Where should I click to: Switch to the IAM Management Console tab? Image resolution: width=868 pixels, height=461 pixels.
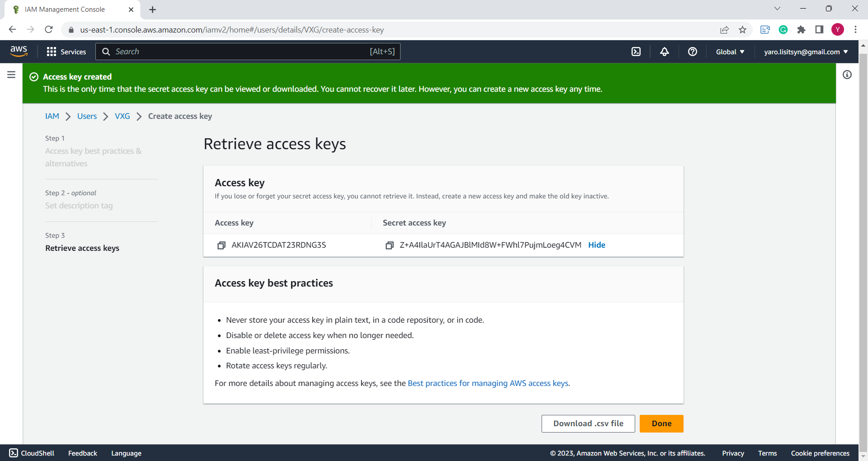click(x=65, y=9)
